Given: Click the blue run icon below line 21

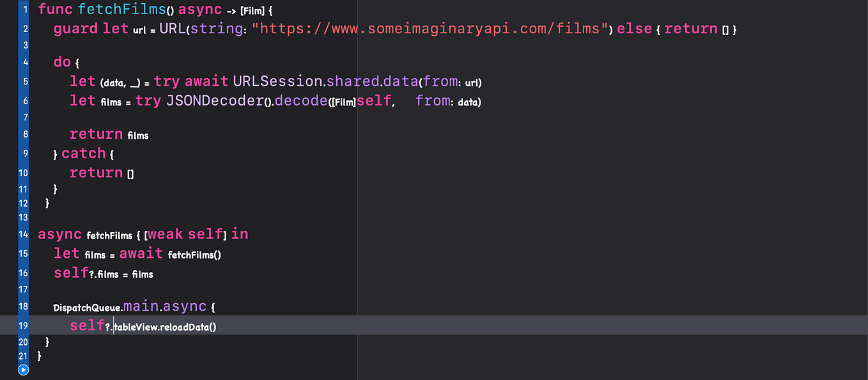Looking at the screenshot, I should click(22, 370).
